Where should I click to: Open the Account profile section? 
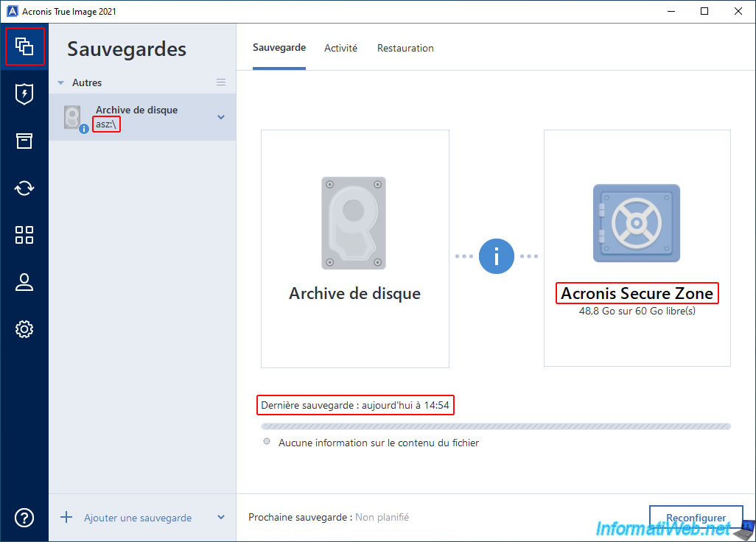(x=24, y=282)
